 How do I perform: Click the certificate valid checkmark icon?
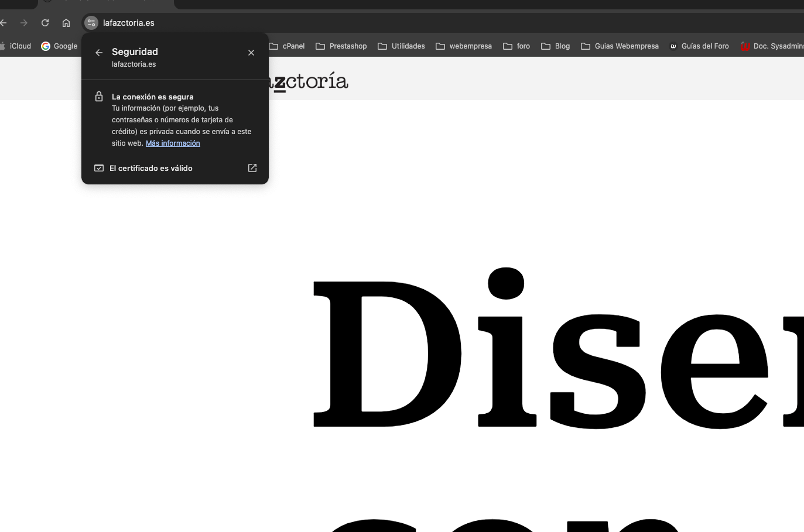click(99, 168)
